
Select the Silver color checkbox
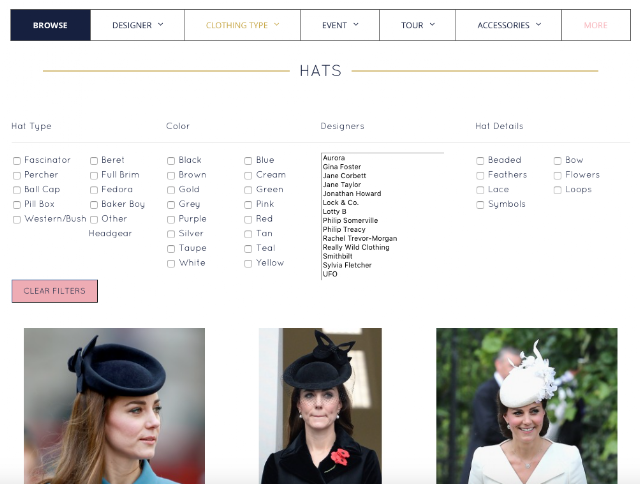tap(171, 234)
